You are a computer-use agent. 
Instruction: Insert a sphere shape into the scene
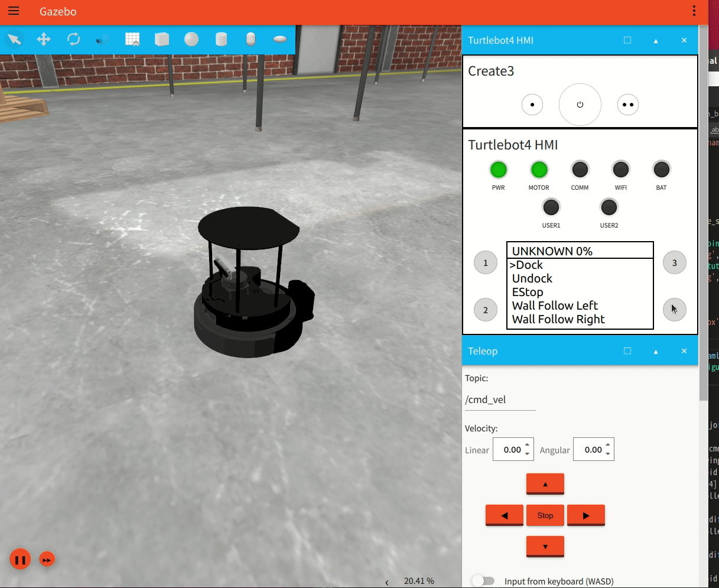[191, 39]
